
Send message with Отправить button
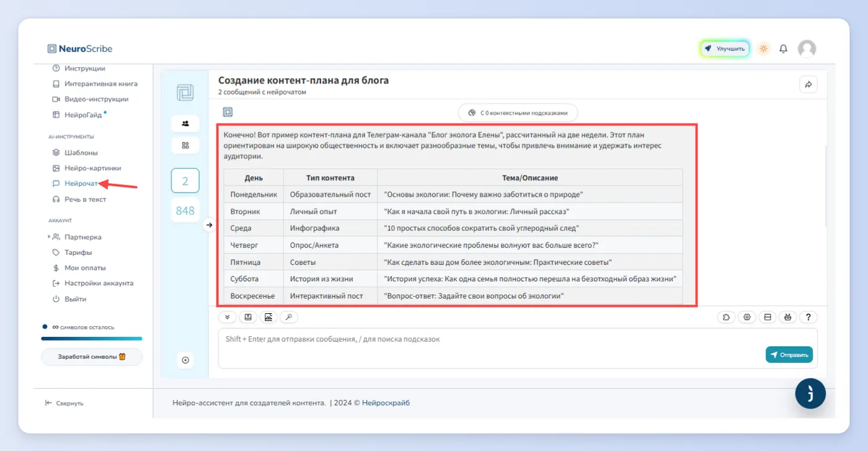789,355
